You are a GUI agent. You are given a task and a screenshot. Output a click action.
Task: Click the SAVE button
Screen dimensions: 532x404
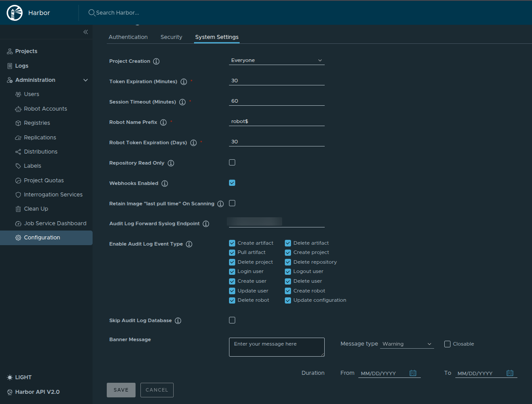tap(121, 390)
